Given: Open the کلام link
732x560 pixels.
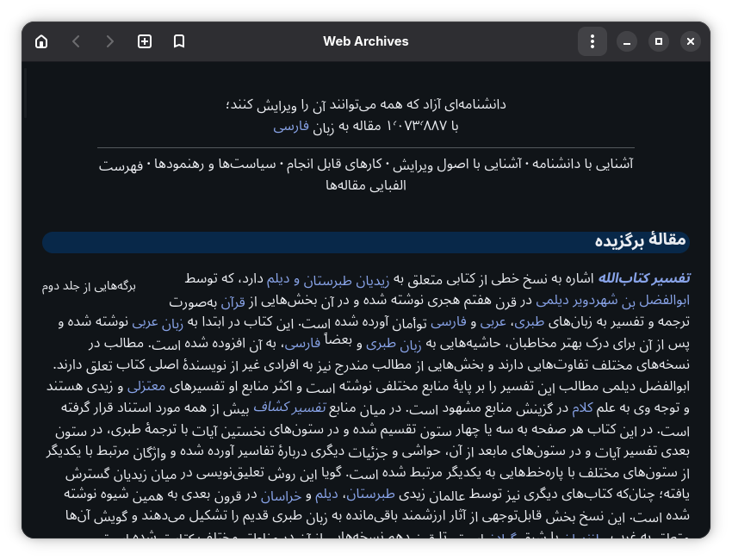Looking at the screenshot, I should 582,408.
